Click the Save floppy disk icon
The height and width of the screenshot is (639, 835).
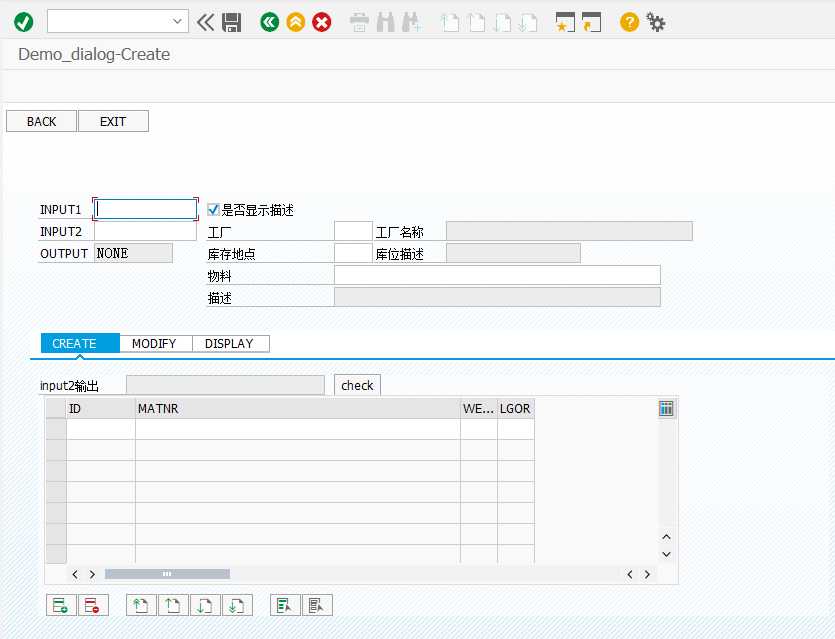[x=231, y=22]
